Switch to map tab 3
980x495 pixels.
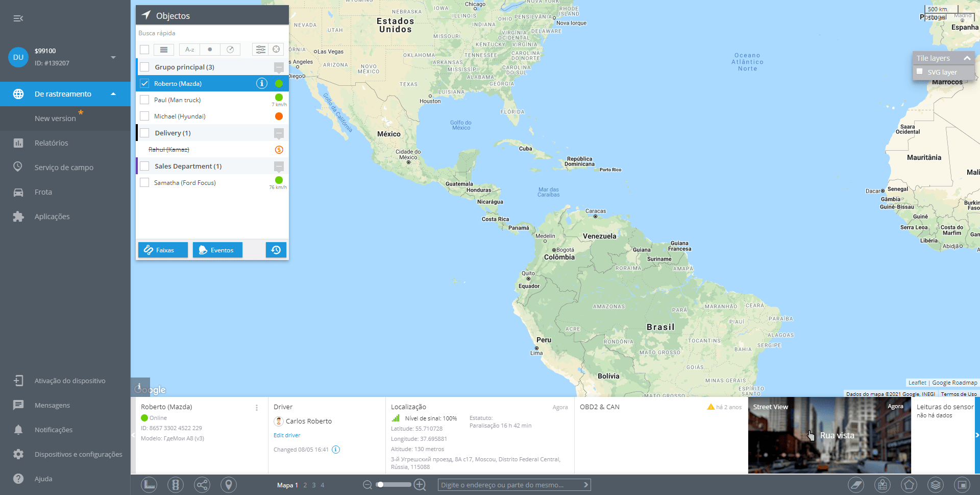coord(314,485)
